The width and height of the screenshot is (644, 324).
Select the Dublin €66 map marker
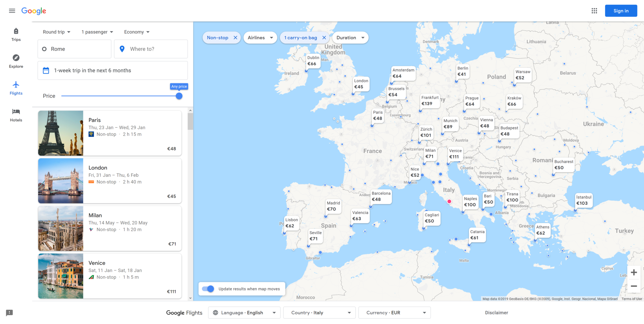[x=313, y=61]
